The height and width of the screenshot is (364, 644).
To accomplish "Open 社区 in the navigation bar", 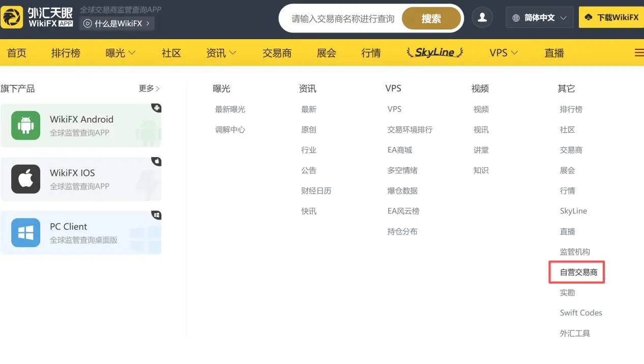I will click(x=171, y=53).
